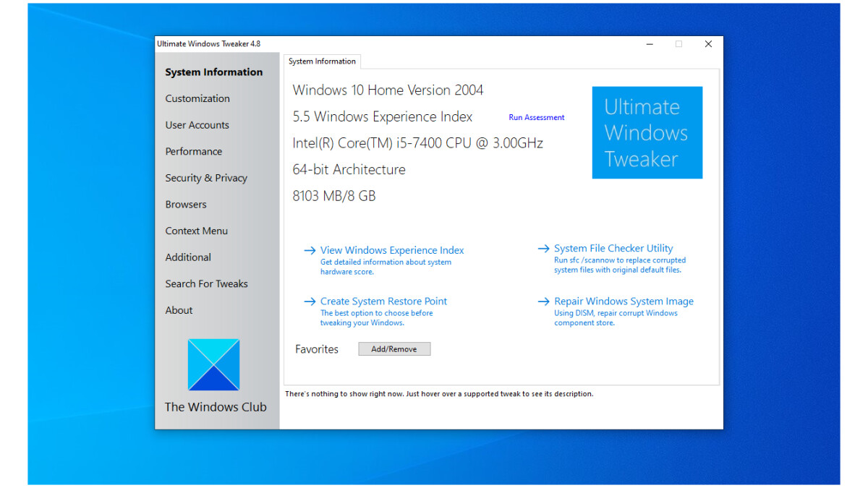Click arrow icon beside Create System Restore Point
The width and height of the screenshot is (868, 488).
[310, 301]
